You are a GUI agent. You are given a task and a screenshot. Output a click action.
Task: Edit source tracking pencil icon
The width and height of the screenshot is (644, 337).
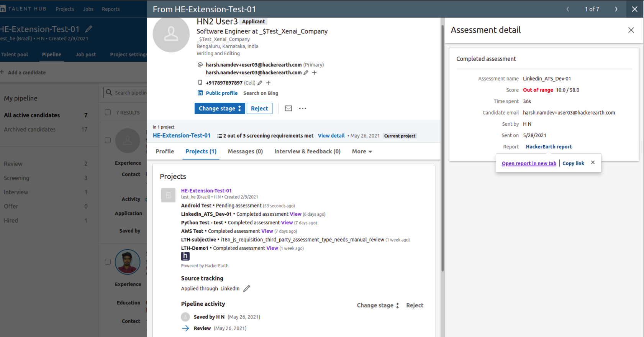(x=247, y=288)
